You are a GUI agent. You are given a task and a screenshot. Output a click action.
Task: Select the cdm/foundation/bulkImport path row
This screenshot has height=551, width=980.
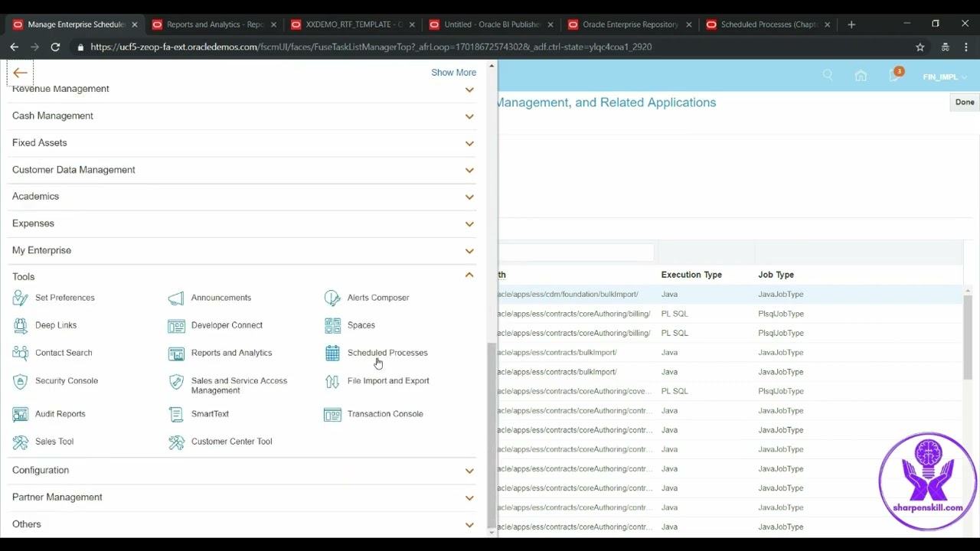[730, 294]
